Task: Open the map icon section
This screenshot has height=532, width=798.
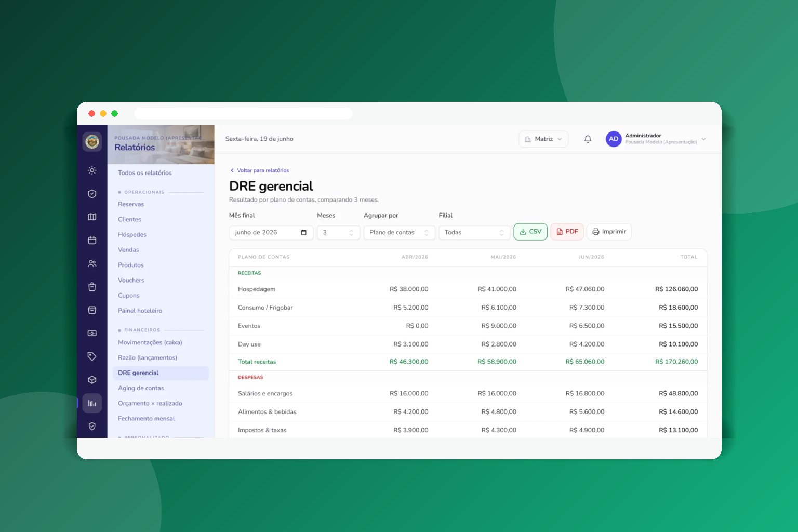Action: coord(92,217)
